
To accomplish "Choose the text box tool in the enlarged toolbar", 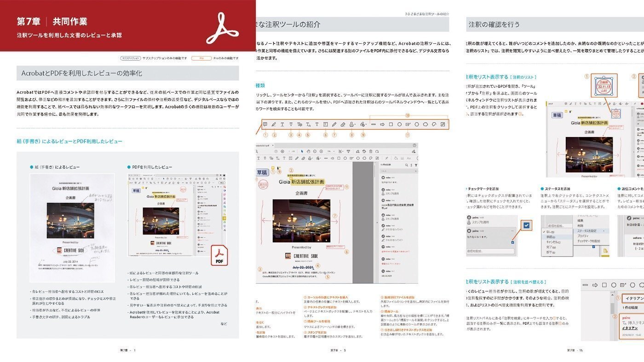I will (x=326, y=124).
